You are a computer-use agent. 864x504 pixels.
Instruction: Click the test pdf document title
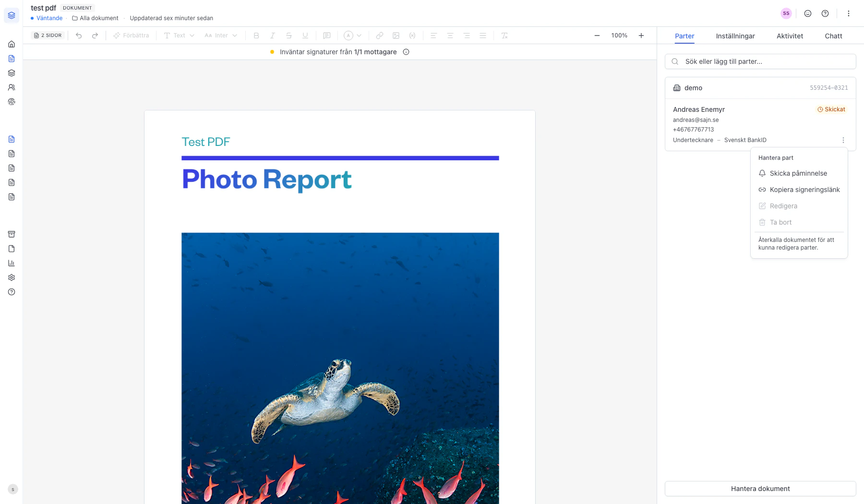43,8
